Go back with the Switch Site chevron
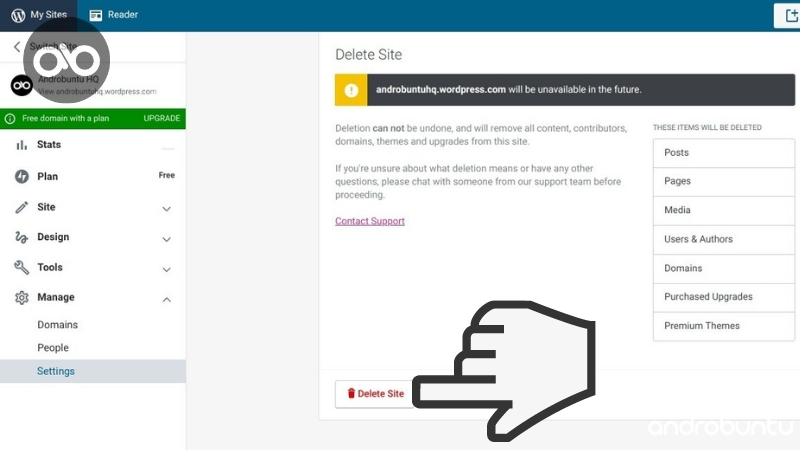The image size is (800, 450). click(x=17, y=47)
